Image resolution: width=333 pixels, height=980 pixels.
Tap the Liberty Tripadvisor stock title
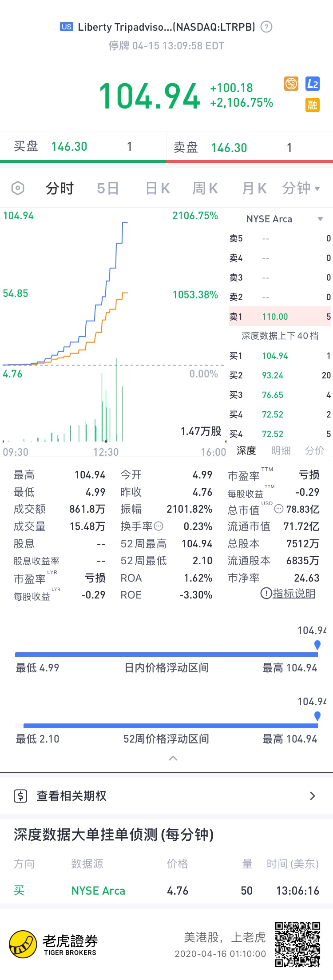click(166, 27)
